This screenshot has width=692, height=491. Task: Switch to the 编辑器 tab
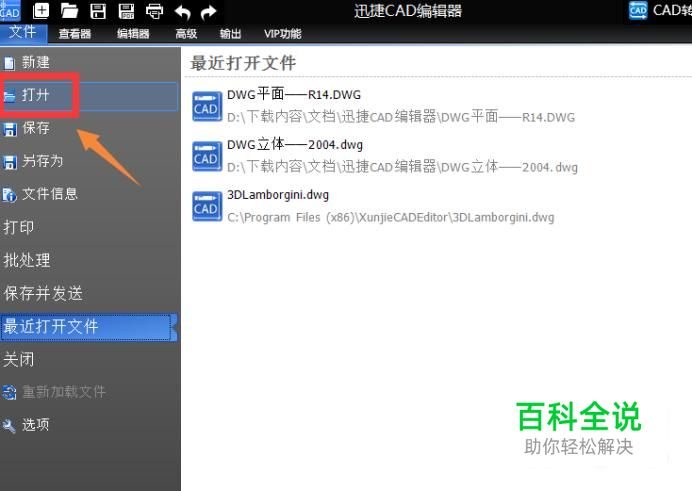133,34
